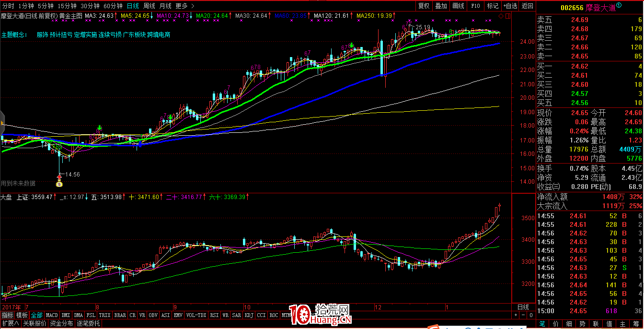Click the 画线 drawing tools button
The image size is (644, 329).
point(459,6)
